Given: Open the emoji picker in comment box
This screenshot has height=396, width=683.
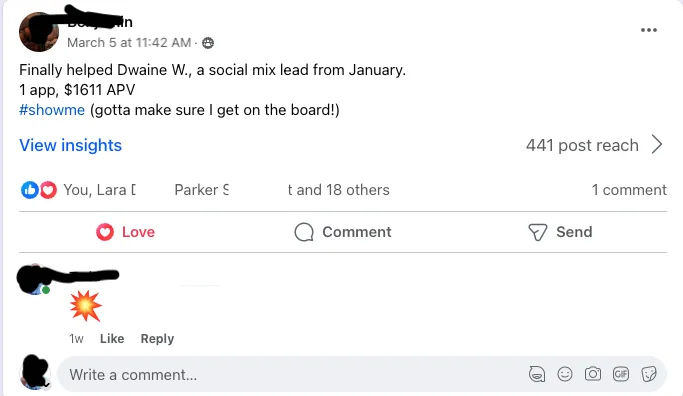Looking at the screenshot, I should coord(565,374).
